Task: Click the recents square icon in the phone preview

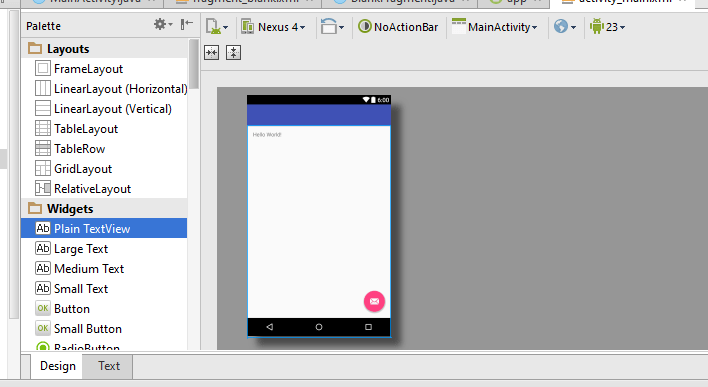Action: 368,326
